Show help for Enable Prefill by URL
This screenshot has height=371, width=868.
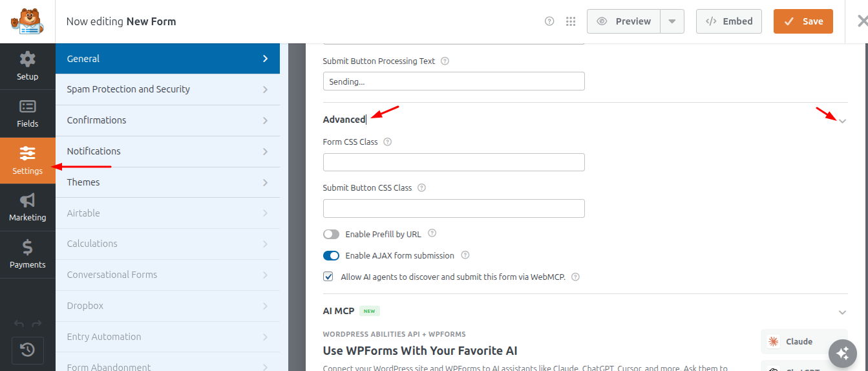coord(432,233)
